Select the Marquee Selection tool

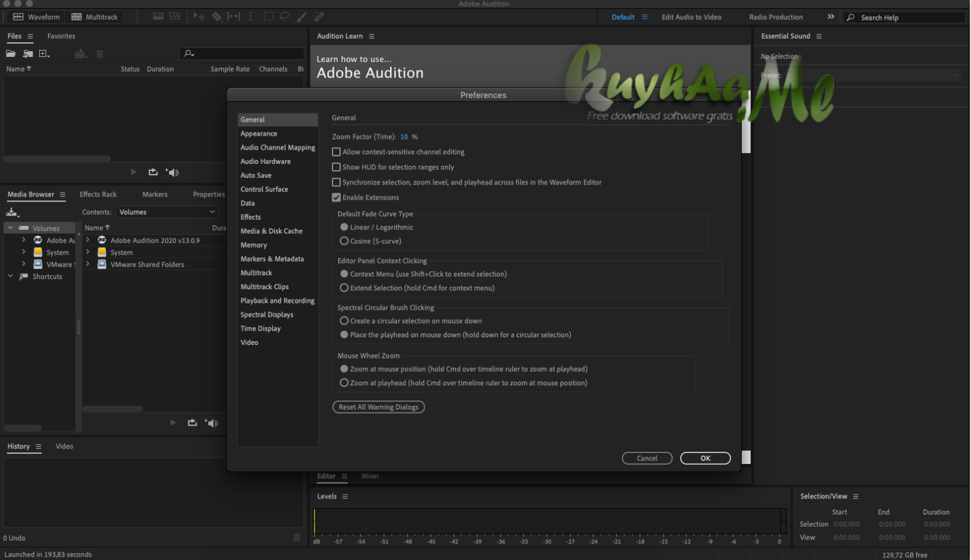coord(268,17)
